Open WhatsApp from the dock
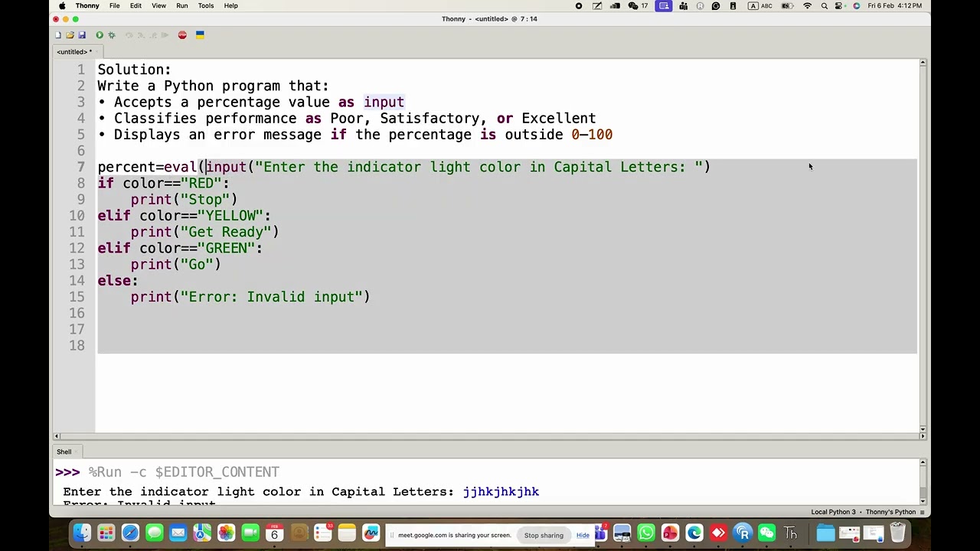980x551 pixels. pos(646,533)
